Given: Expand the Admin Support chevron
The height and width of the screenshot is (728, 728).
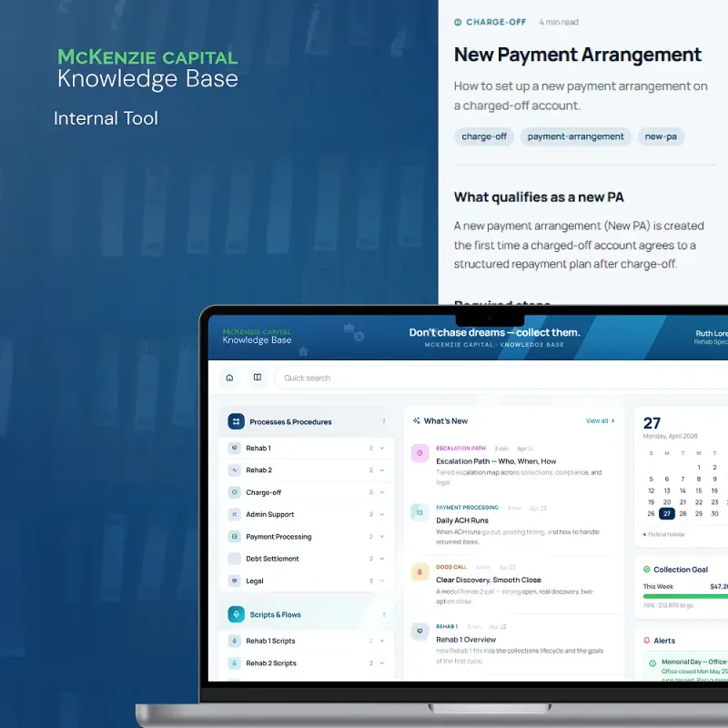Looking at the screenshot, I should (382, 514).
